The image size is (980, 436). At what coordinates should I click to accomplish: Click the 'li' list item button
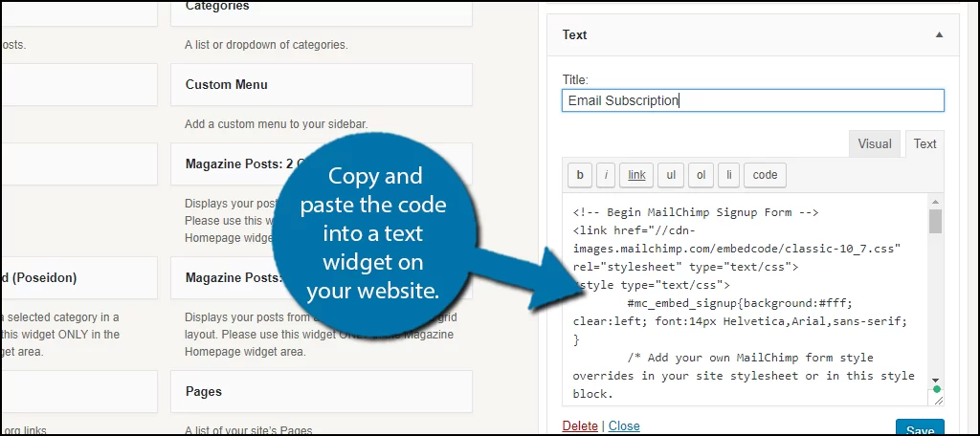pos(728,176)
